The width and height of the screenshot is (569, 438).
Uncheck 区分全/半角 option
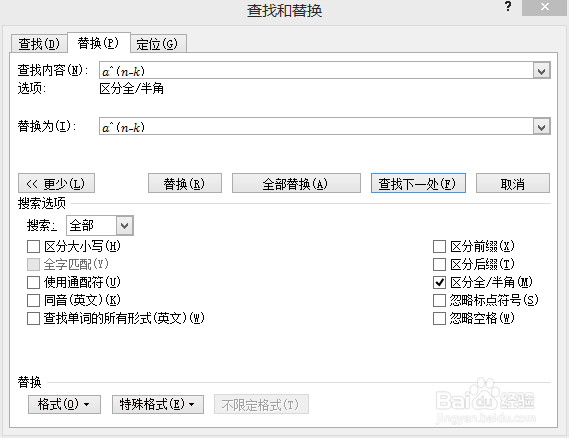click(439, 282)
